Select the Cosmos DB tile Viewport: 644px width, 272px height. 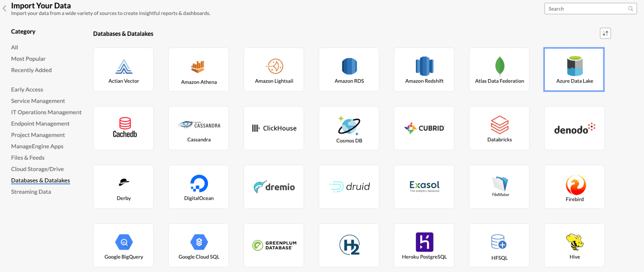(x=349, y=128)
